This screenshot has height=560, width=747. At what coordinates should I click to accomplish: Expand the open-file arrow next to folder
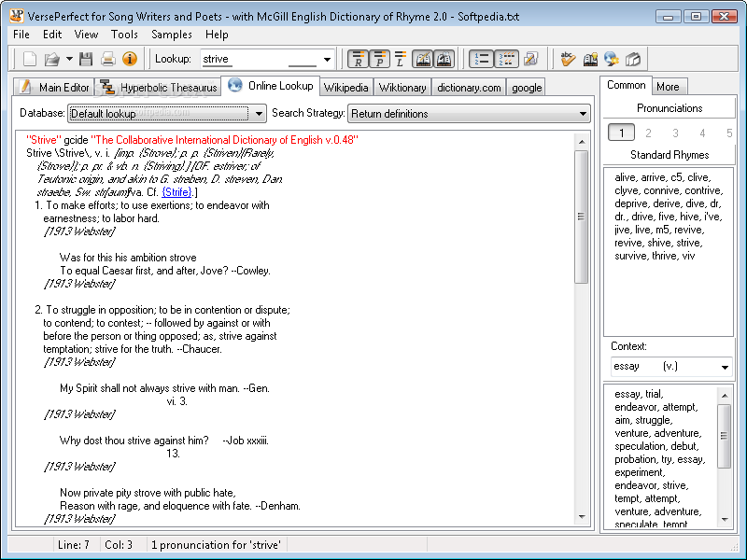click(69, 59)
